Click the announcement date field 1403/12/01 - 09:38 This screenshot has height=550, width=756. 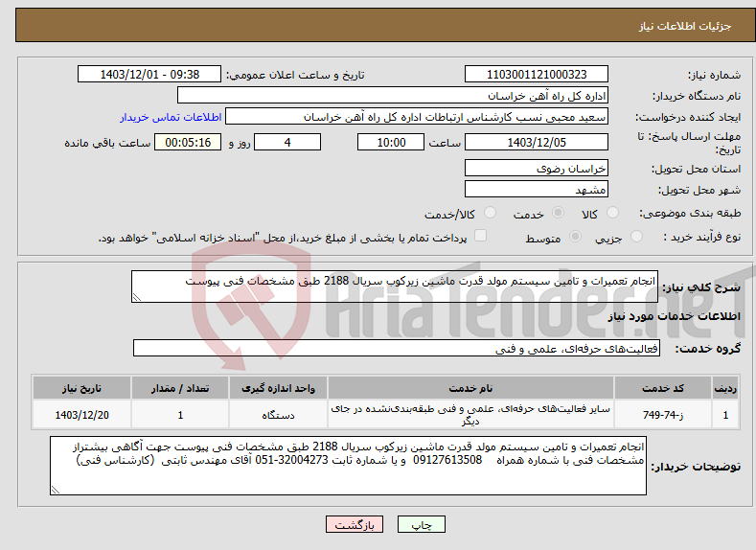[149, 74]
